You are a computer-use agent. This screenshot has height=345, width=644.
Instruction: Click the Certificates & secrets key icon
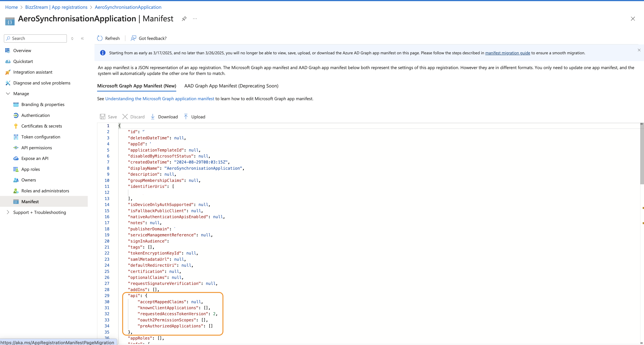(x=16, y=126)
